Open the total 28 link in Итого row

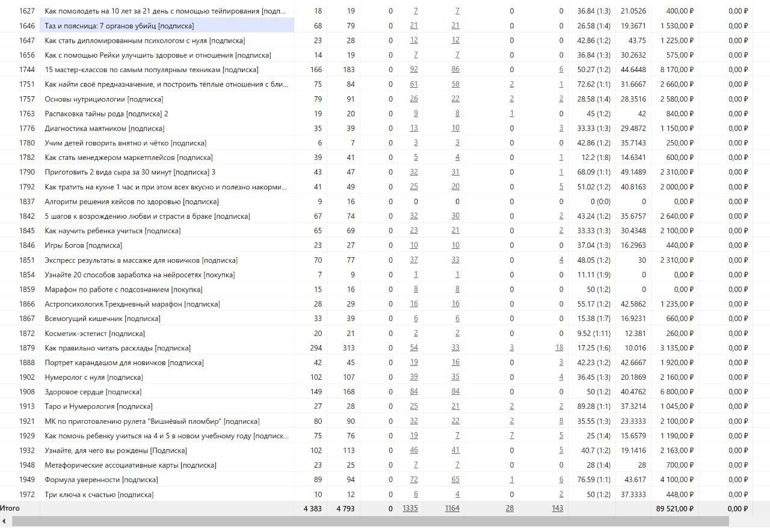pyautogui.click(x=510, y=509)
